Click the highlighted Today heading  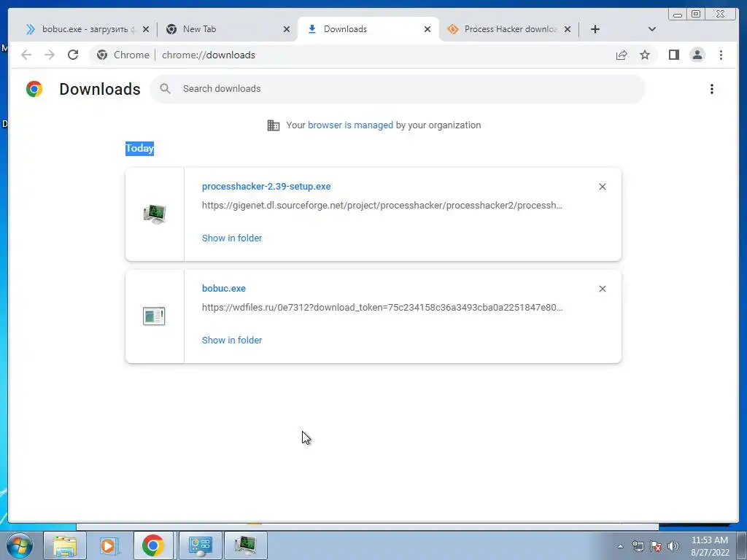(x=139, y=149)
